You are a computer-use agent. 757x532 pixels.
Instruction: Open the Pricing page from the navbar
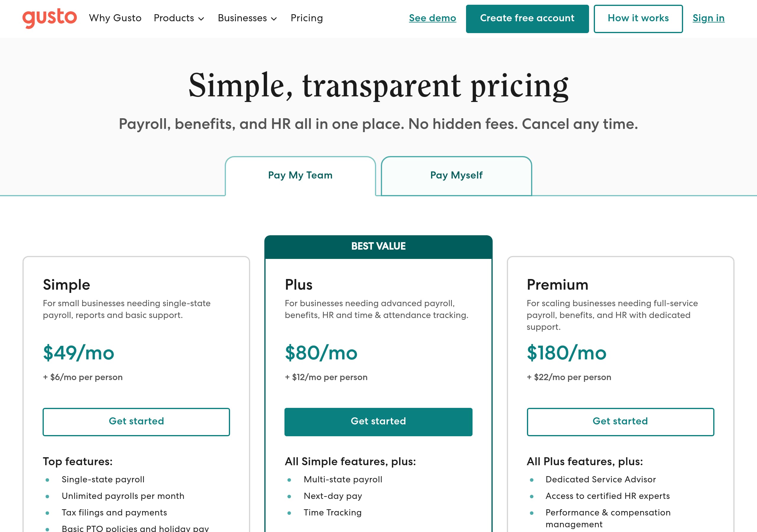(x=307, y=18)
